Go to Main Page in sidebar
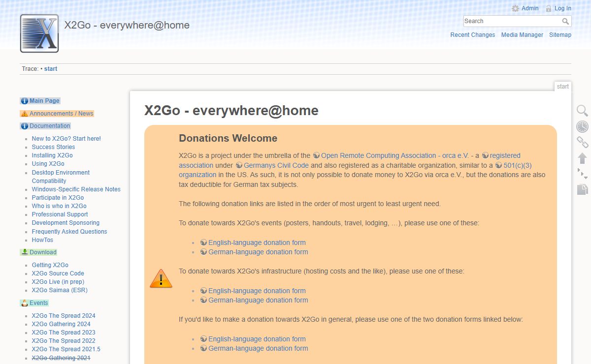 point(44,101)
